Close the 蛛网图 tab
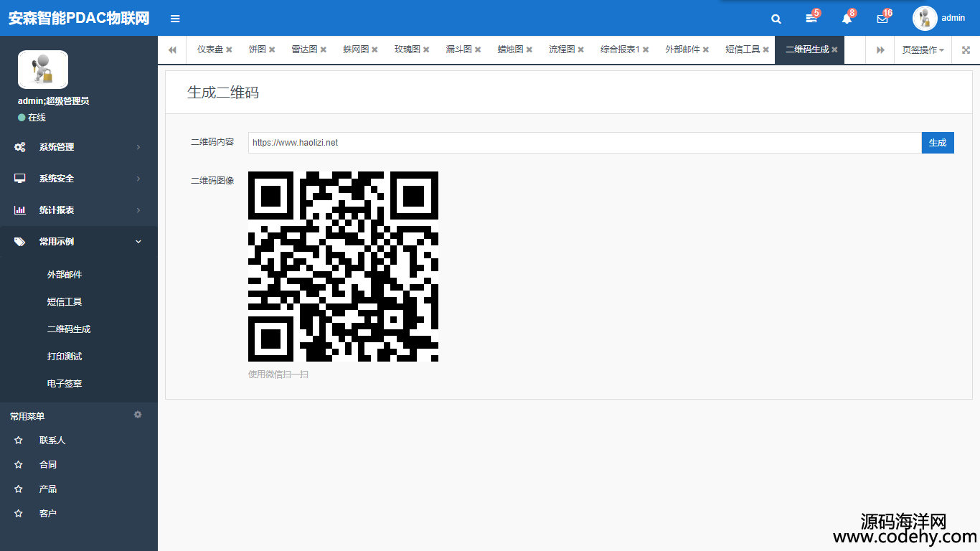 [x=374, y=50]
